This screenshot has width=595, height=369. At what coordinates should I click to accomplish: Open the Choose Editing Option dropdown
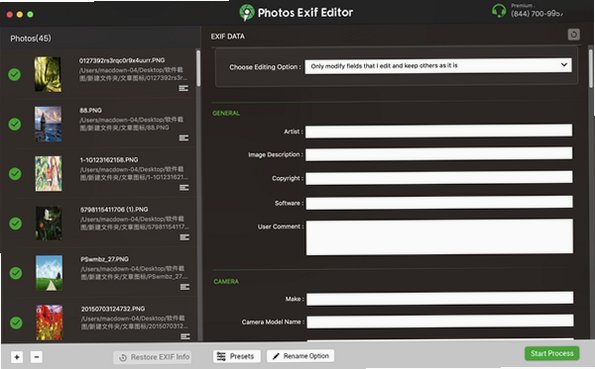coord(438,66)
